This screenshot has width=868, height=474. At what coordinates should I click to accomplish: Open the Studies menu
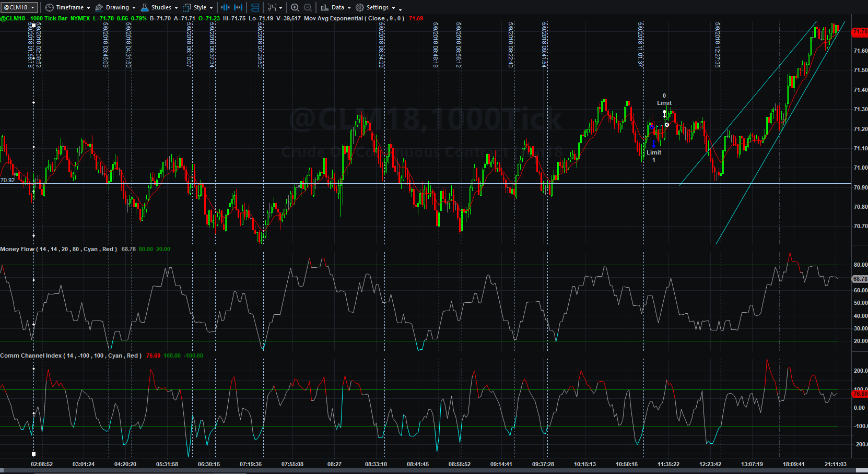pyautogui.click(x=159, y=7)
